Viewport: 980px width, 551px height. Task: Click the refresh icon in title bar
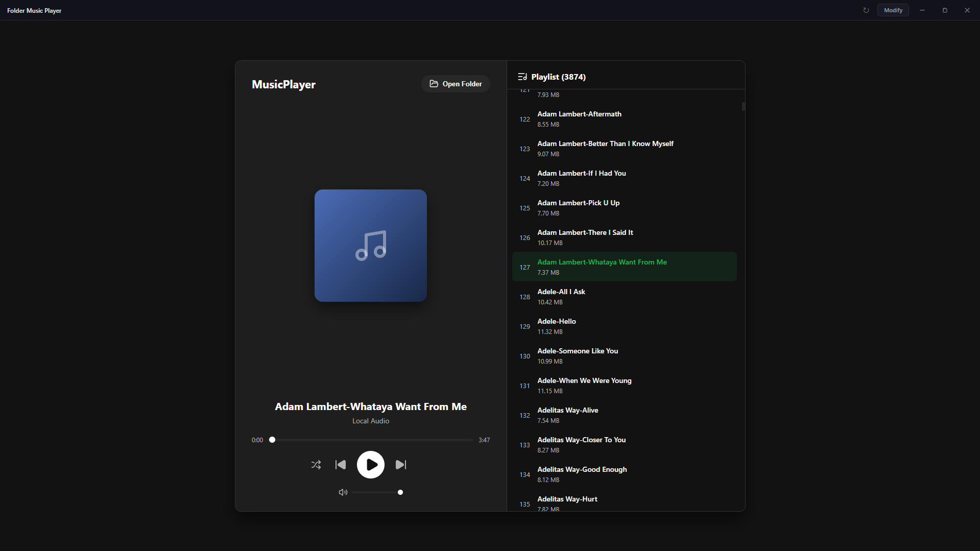866,10
